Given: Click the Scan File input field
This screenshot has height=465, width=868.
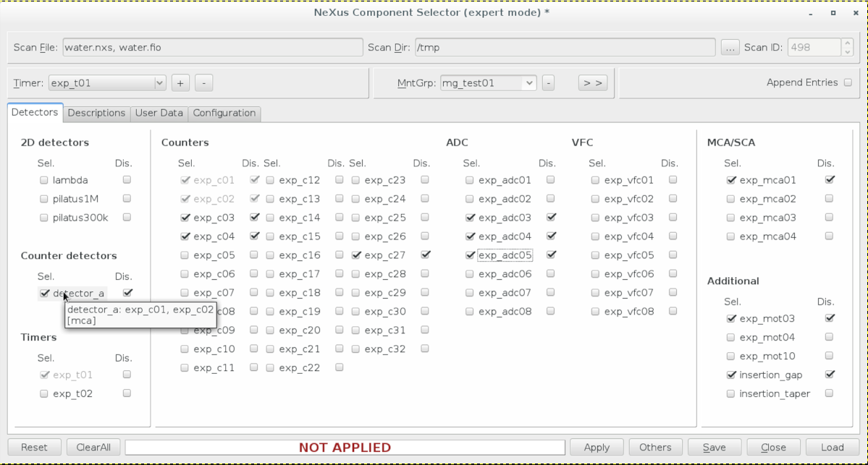Looking at the screenshot, I should [213, 48].
